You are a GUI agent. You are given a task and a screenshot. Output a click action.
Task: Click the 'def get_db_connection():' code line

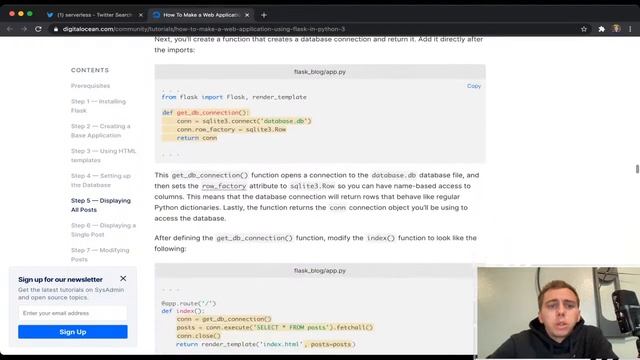pos(205,112)
